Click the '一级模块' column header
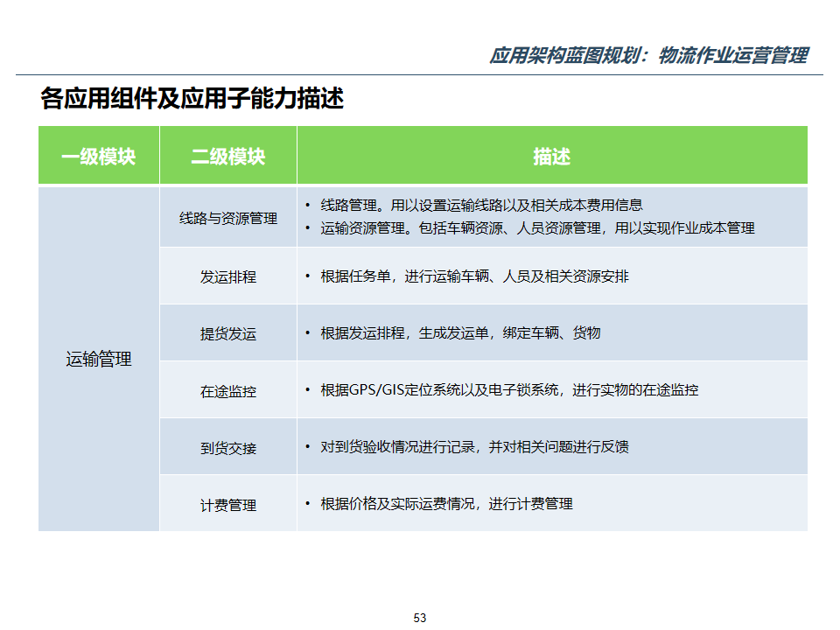 (99, 156)
